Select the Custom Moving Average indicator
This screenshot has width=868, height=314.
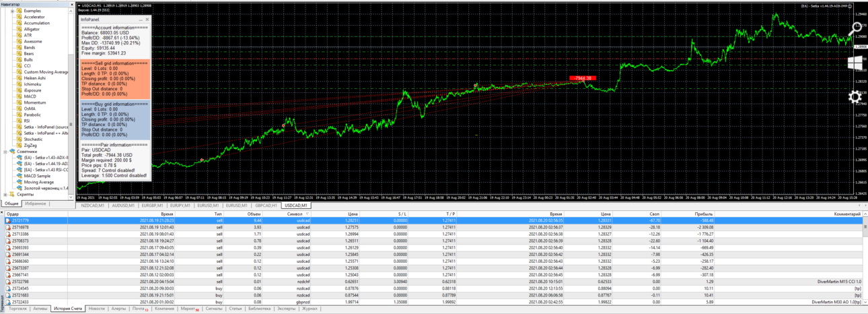pyautogui.click(x=46, y=71)
